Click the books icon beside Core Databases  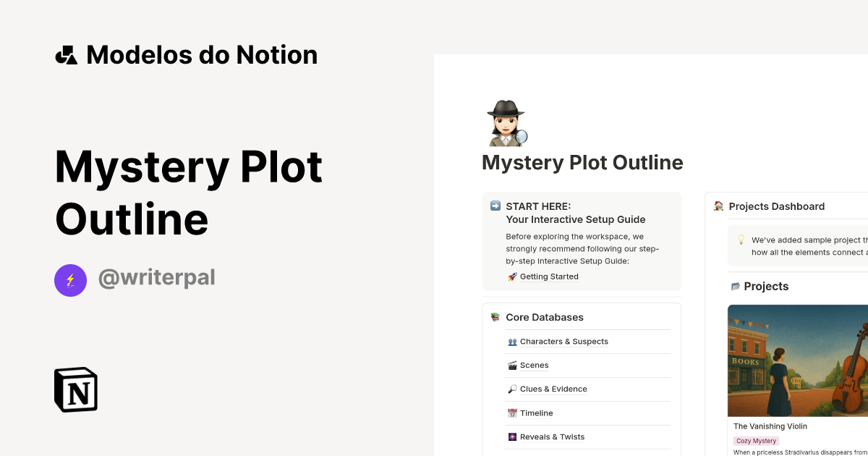tap(496, 317)
